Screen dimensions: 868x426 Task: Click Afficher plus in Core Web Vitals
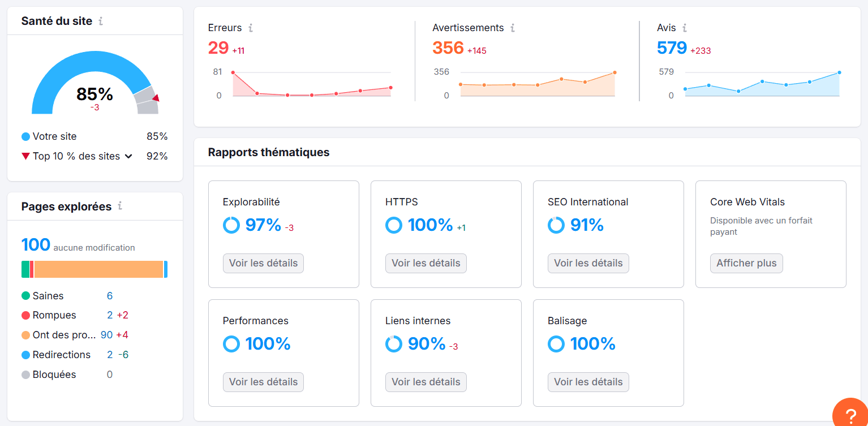pyautogui.click(x=746, y=263)
